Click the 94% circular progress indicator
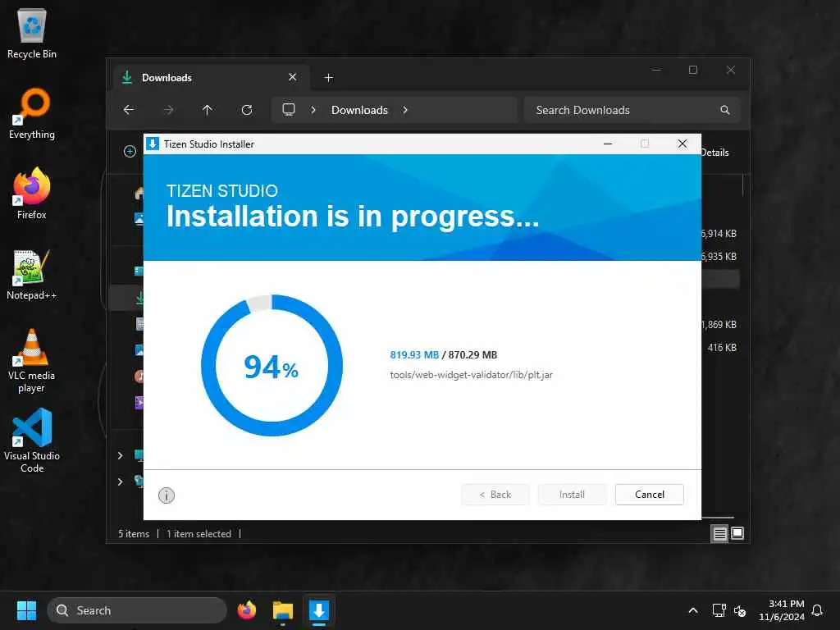Screen dimensions: 840x630 (272, 365)
